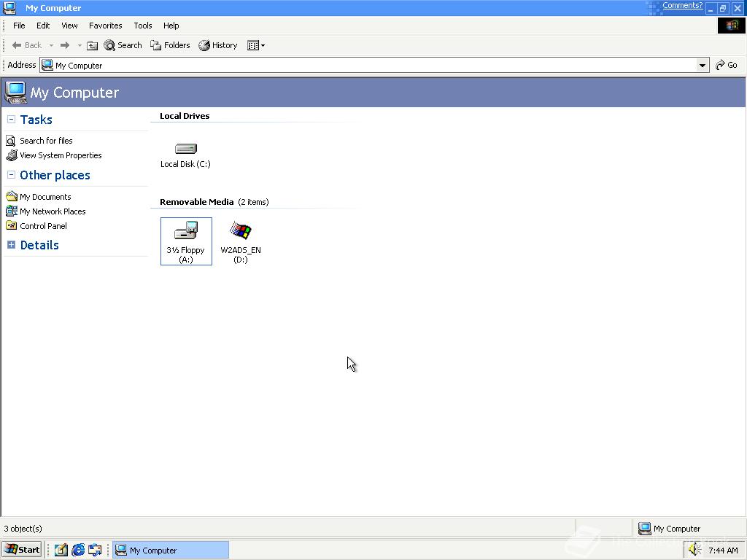This screenshot has height=560, width=747.
Task: Open the Help menu
Action: 171,26
